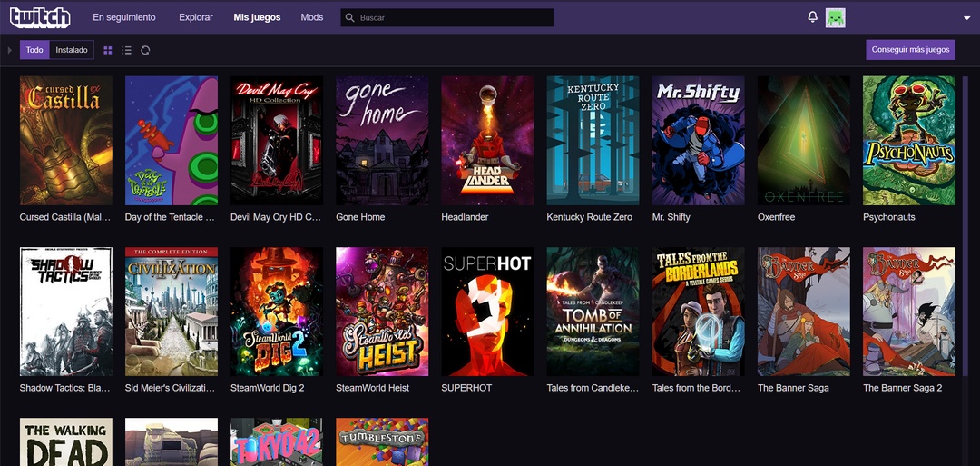
Task: Click 'SteamWorld Heist' title text
Action: point(373,388)
